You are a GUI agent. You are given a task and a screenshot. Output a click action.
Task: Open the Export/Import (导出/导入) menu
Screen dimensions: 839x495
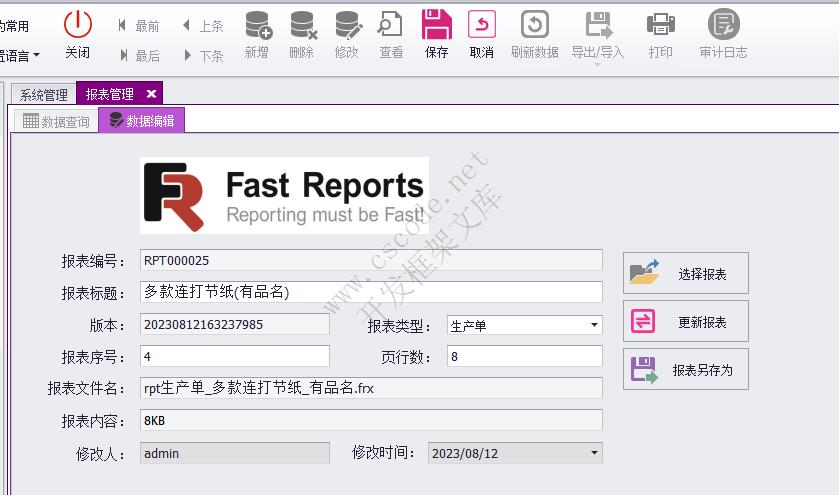(598, 35)
